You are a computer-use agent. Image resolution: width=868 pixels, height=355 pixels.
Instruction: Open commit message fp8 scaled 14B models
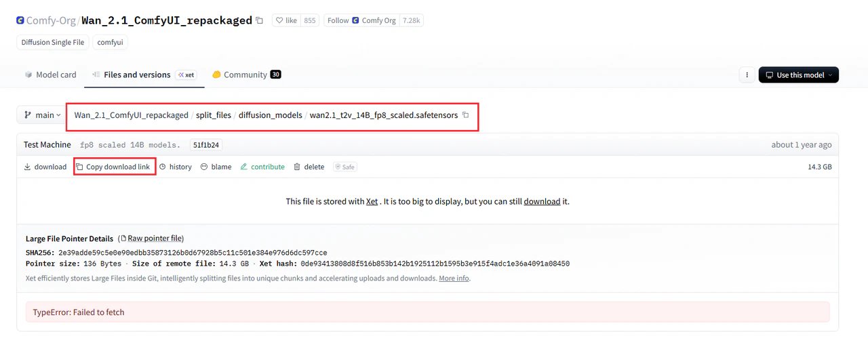coord(130,145)
